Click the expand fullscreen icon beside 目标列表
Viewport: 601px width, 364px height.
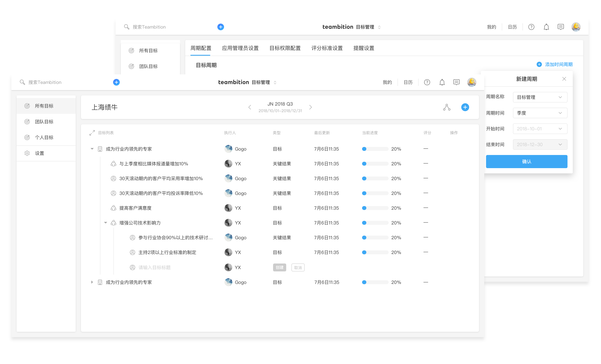92,133
